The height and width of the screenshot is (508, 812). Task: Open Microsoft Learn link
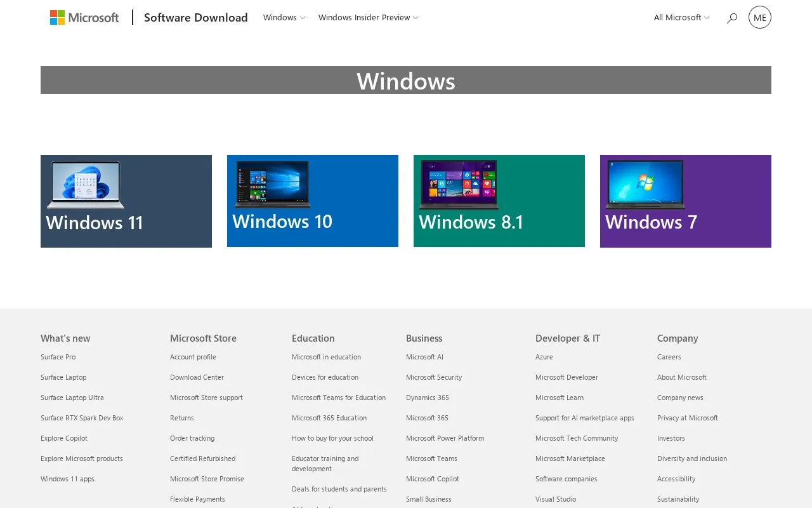point(560,398)
